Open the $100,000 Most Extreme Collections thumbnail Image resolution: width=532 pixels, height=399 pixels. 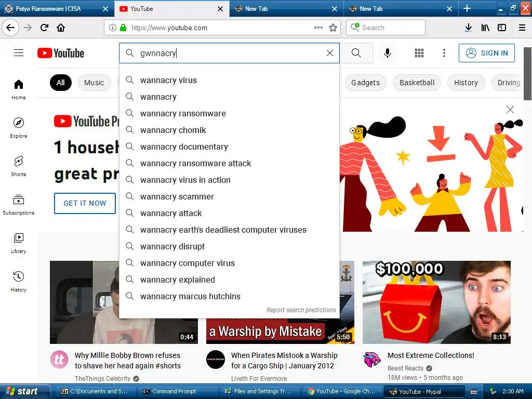(436, 302)
